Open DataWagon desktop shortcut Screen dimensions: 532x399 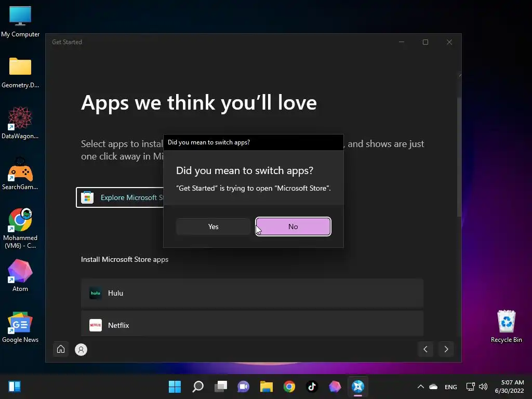pos(20,123)
